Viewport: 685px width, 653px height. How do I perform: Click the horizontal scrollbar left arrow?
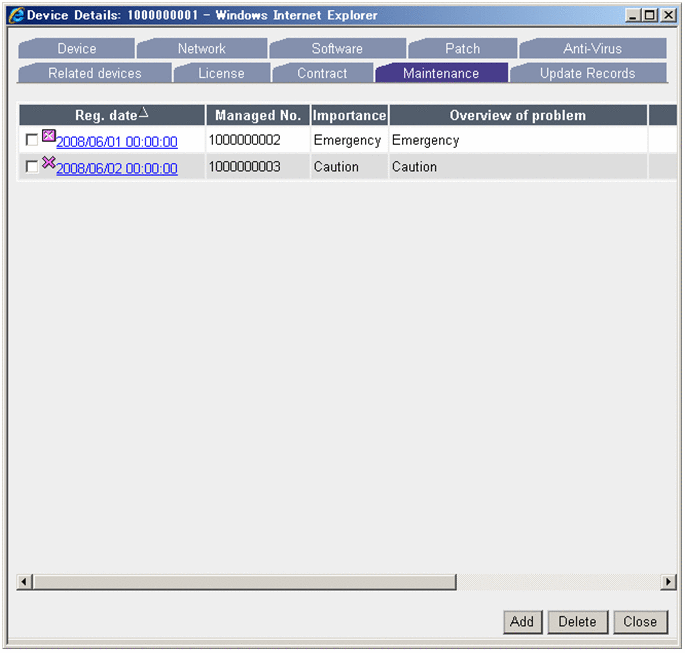point(24,582)
